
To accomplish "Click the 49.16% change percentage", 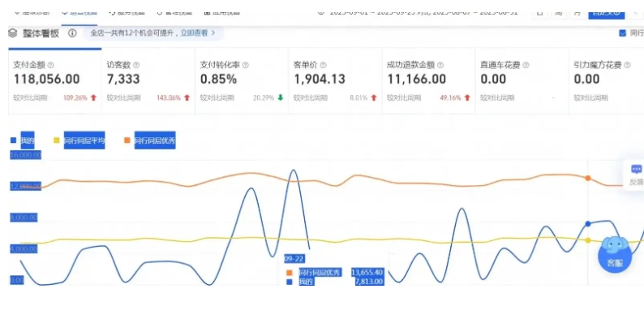I will 450,98.
